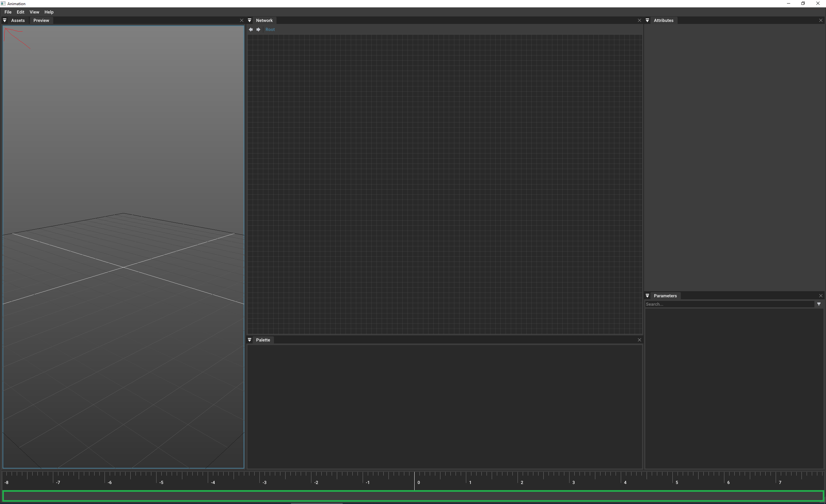Image resolution: width=826 pixels, height=504 pixels.
Task: Open the Attributes panel menu triangle
Action: click(x=647, y=20)
